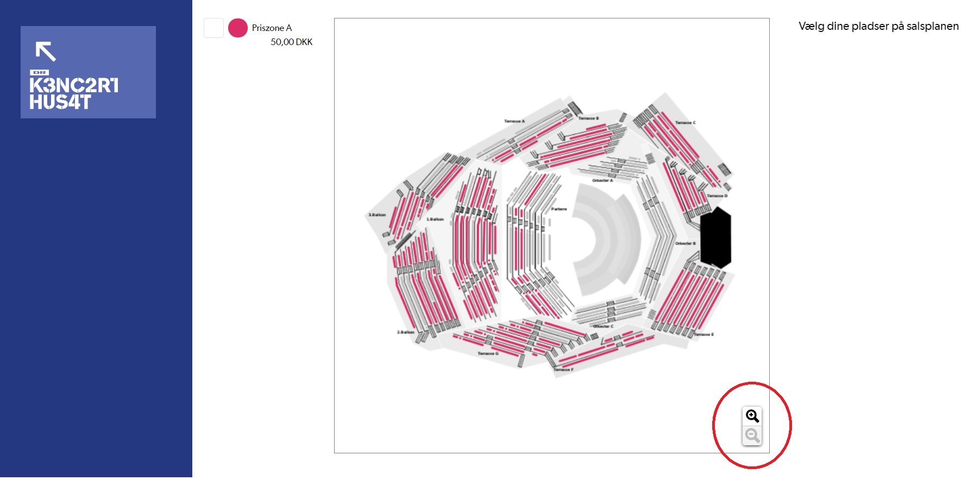Click the 1.Balkon section label

[x=435, y=219]
